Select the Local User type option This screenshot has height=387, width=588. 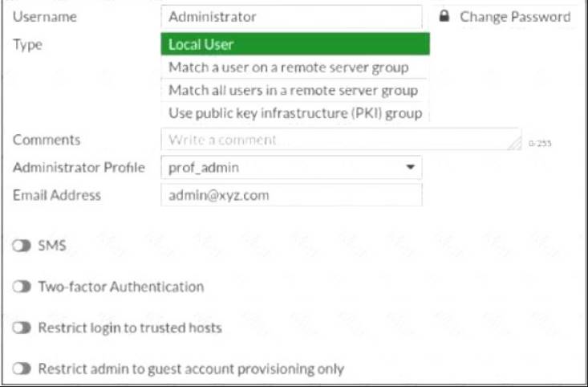pos(294,44)
